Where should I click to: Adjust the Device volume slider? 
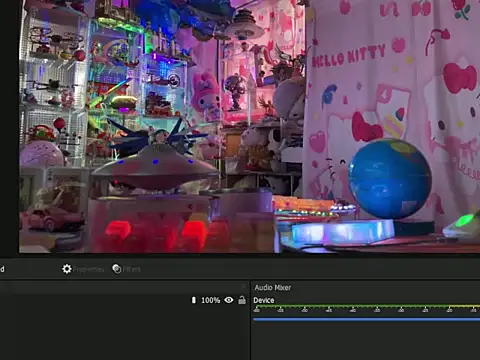click(x=366, y=319)
